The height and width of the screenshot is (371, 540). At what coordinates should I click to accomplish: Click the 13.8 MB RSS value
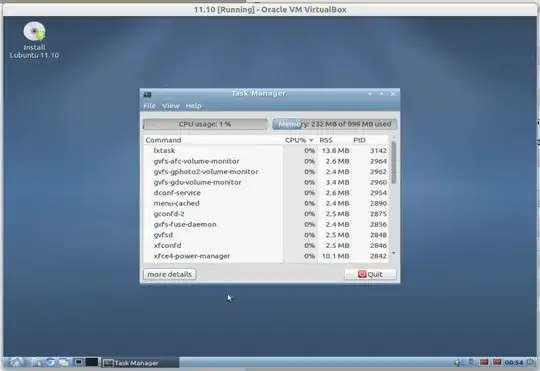point(335,151)
